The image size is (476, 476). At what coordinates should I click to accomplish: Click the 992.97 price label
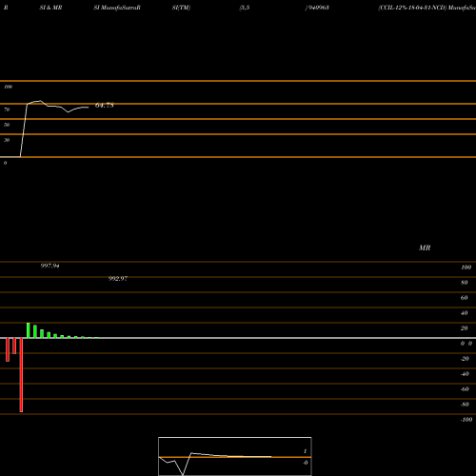(118, 279)
